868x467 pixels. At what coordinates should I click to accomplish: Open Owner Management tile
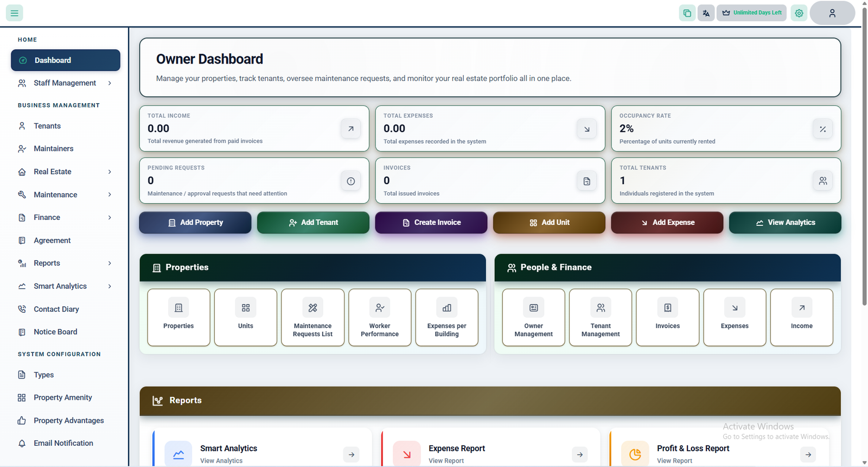coord(534,317)
